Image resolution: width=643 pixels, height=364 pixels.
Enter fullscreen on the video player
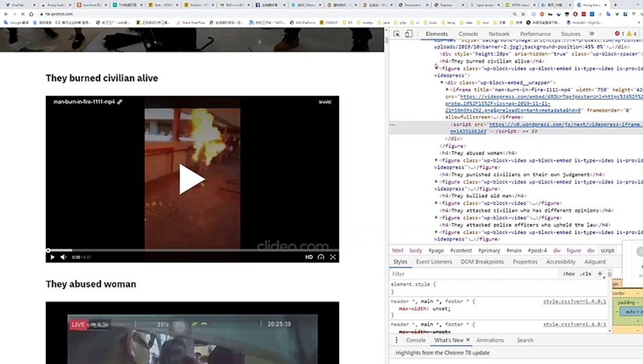(x=333, y=257)
